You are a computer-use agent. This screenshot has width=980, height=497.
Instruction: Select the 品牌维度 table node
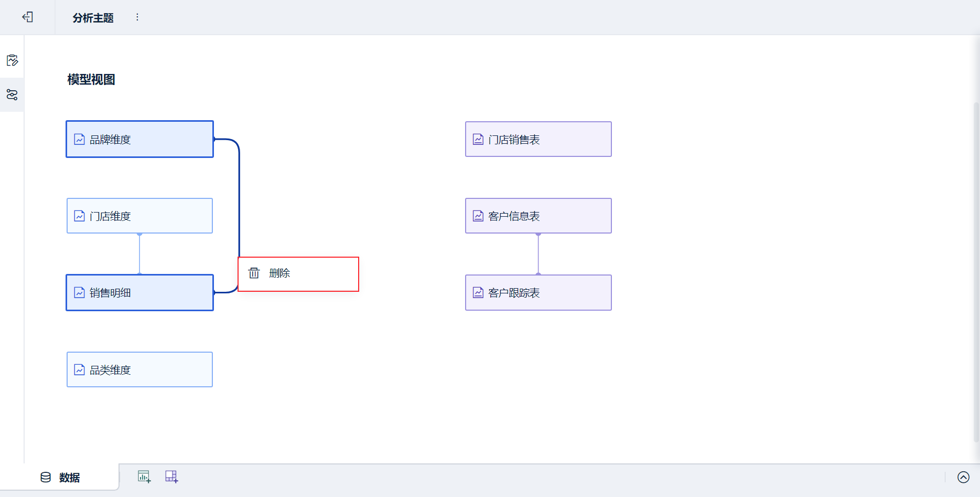139,139
